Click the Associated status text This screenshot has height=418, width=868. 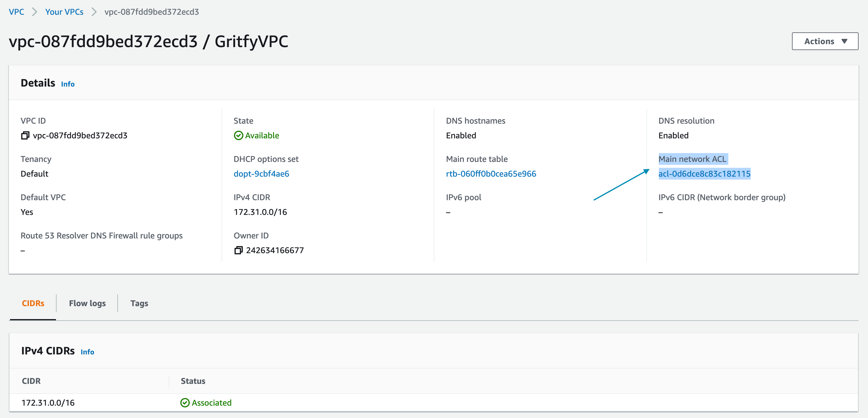click(x=212, y=403)
